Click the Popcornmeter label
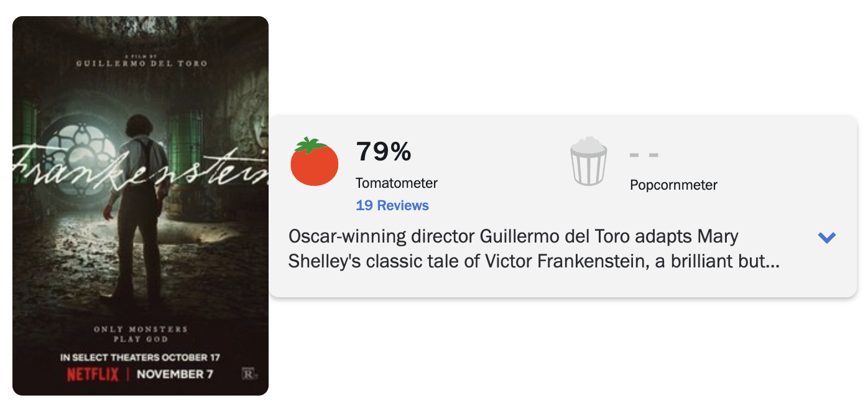This screenshot has height=408, width=868. 673,185
